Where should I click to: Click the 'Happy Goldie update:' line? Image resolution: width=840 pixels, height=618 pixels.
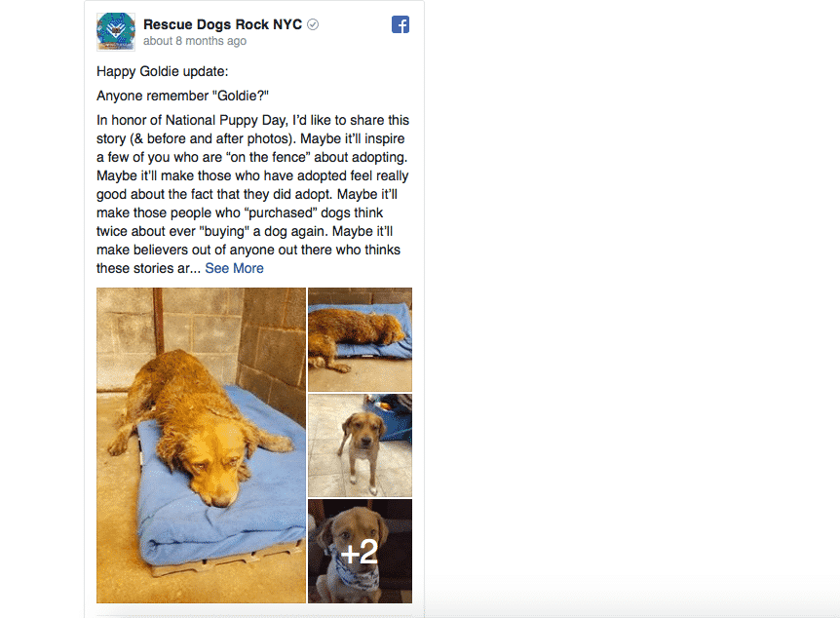click(x=163, y=72)
